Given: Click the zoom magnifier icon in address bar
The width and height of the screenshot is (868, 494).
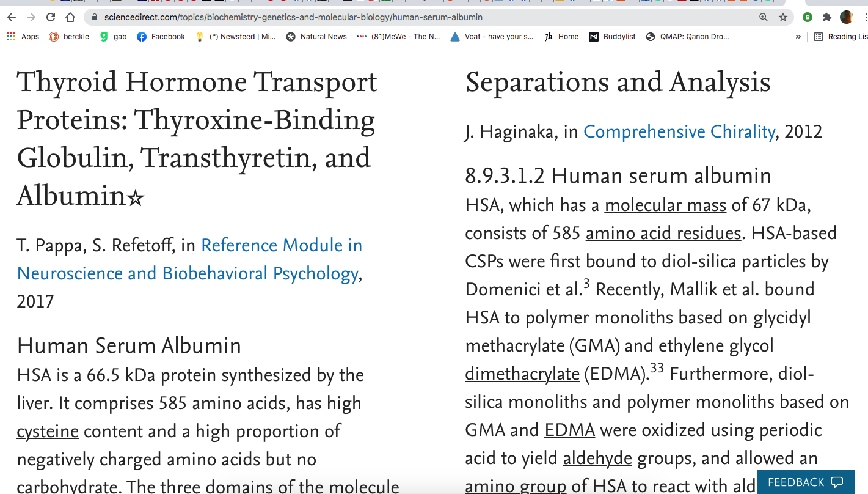Looking at the screenshot, I should pos(764,17).
